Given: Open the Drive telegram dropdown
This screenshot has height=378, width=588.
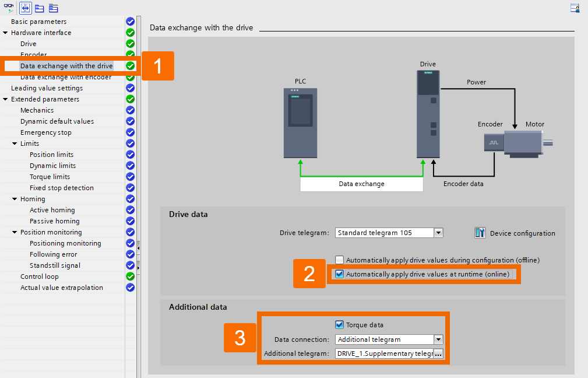Looking at the screenshot, I should tap(438, 232).
